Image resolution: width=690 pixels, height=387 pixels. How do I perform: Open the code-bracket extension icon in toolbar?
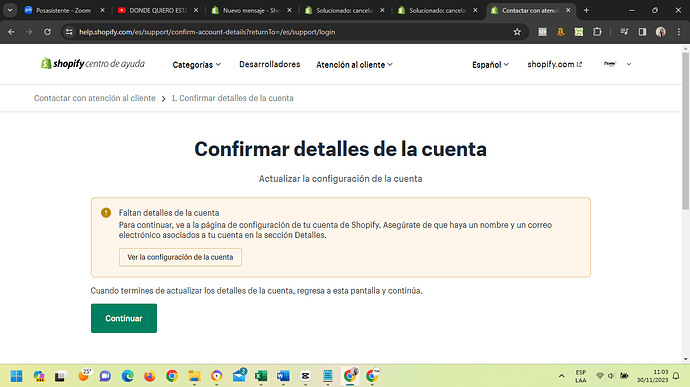click(542, 32)
